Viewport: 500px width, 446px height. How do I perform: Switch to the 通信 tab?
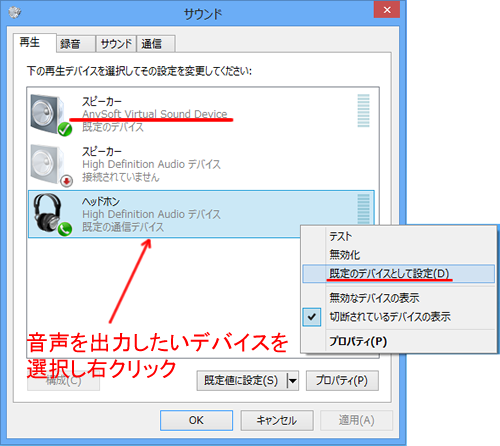click(x=156, y=44)
